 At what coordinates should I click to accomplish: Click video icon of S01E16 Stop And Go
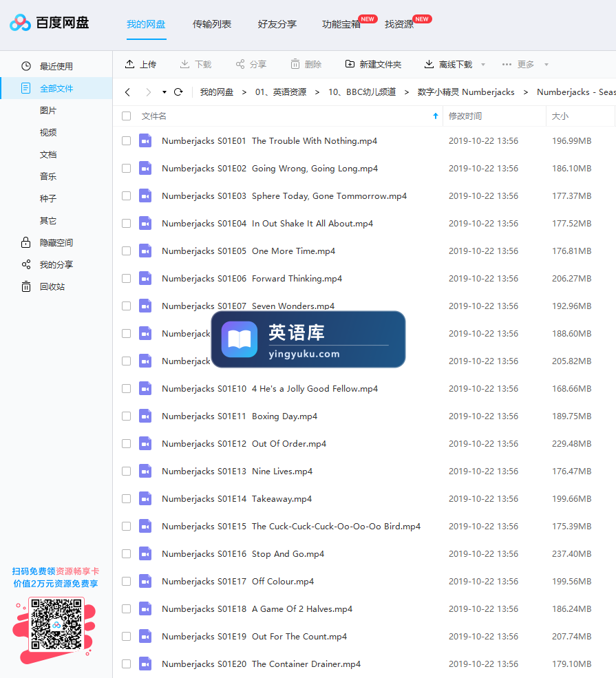coord(145,553)
